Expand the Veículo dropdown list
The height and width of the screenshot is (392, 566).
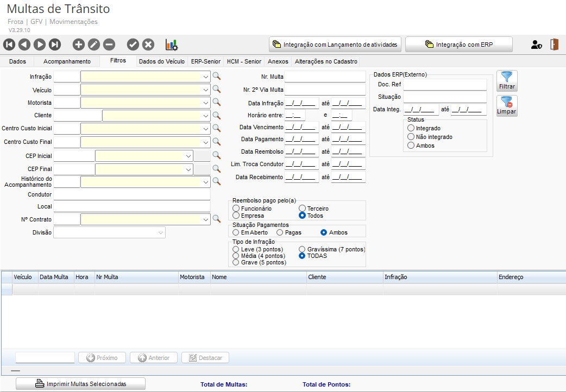click(205, 90)
